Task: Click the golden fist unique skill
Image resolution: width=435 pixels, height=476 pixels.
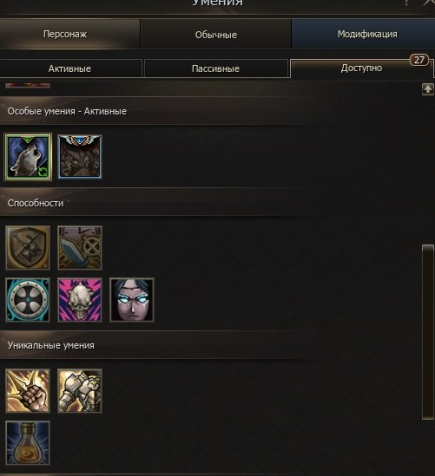Action: coord(28,391)
